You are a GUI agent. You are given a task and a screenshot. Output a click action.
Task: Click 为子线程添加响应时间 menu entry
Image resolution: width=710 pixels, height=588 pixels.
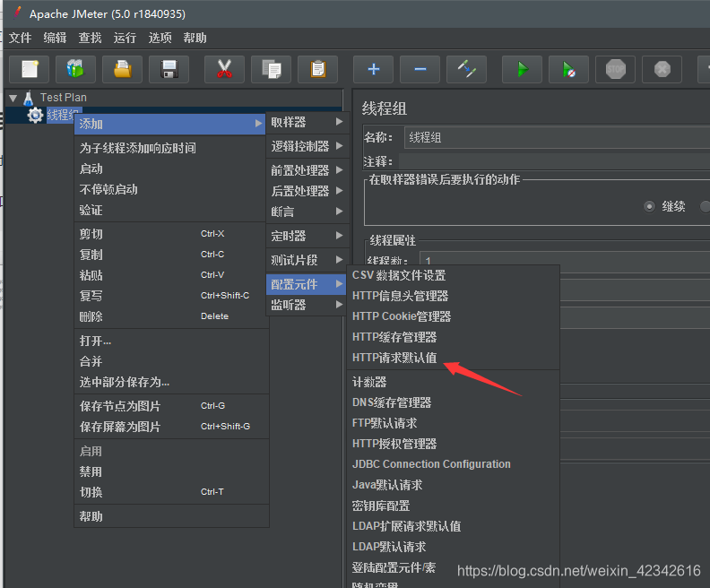coord(171,148)
